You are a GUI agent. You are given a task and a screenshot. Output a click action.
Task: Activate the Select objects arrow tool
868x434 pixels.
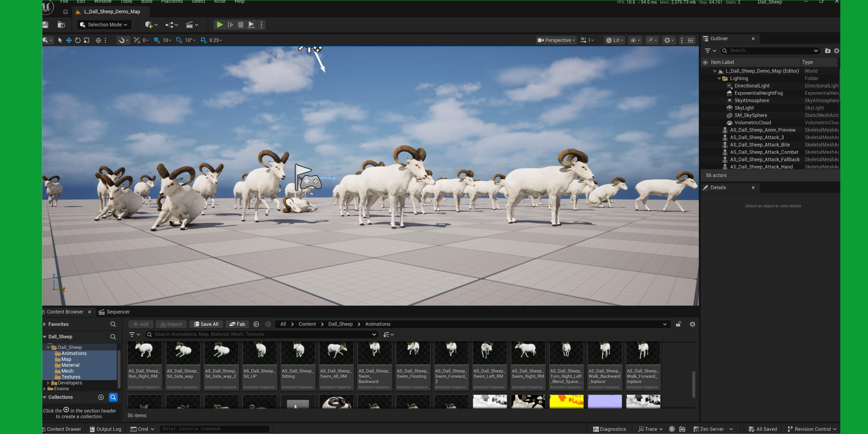(x=60, y=40)
